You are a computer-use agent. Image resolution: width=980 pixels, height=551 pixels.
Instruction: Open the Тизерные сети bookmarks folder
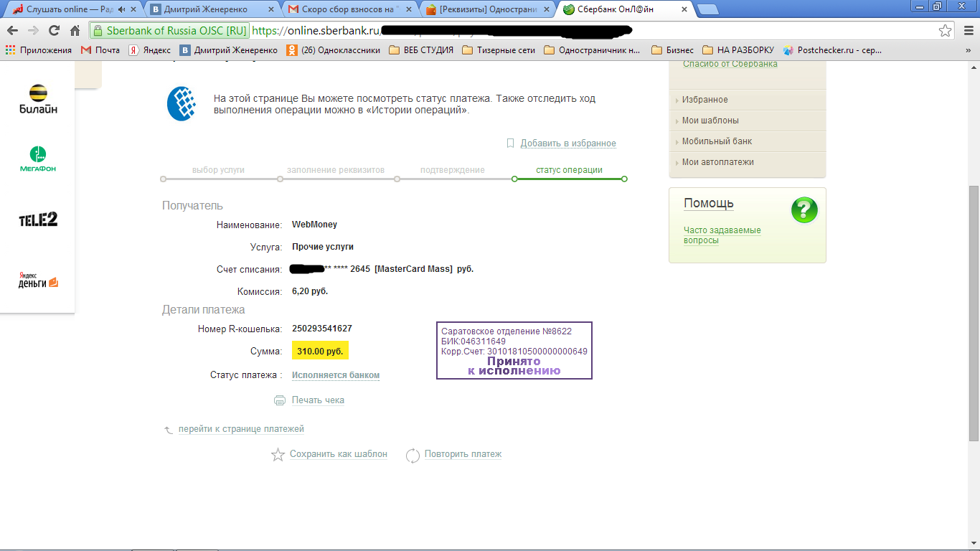tap(499, 50)
